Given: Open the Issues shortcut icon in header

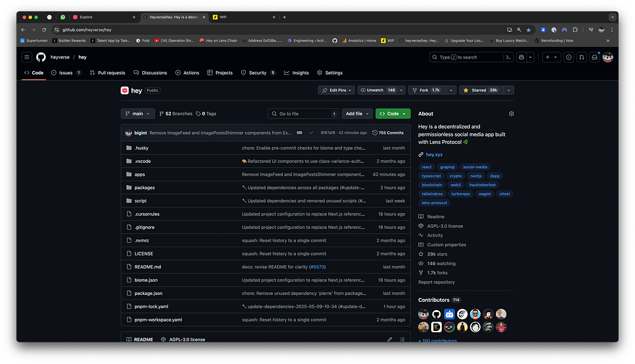Looking at the screenshot, I should click(569, 57).
